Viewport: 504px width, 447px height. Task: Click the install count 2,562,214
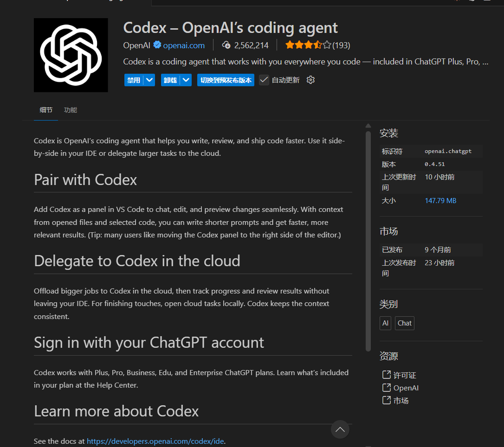point(252,45)
